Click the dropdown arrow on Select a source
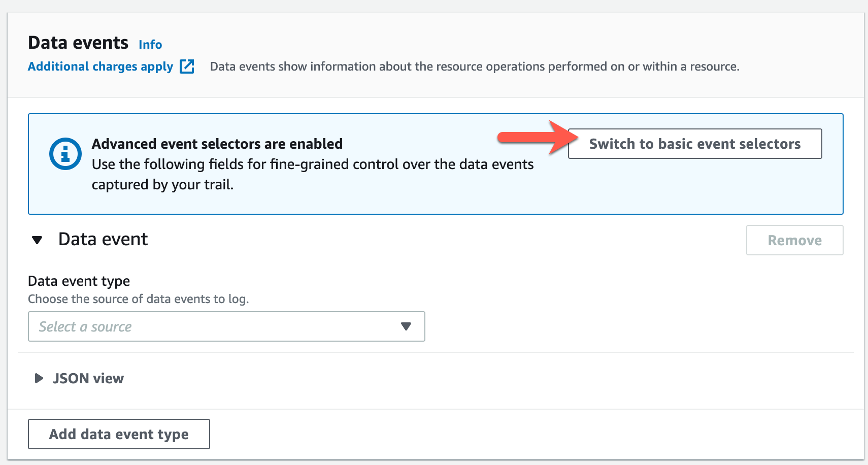The height and width of the screenshot is (465, 868). tap(406, 326)
